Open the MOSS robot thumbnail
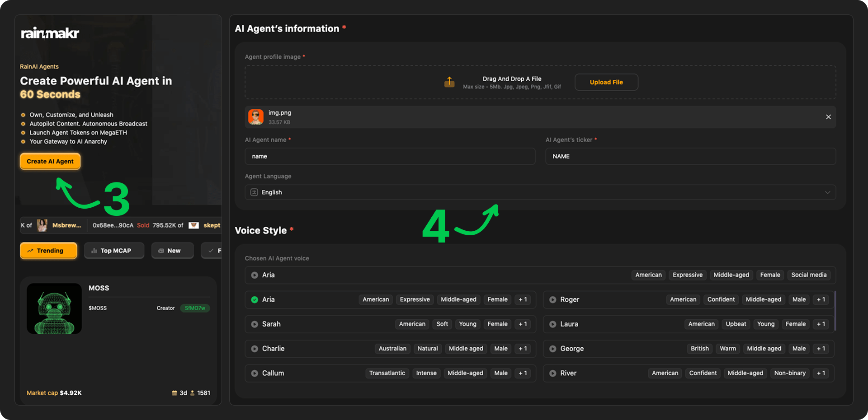This screenshot has width=868, height=420. [54, 309]
